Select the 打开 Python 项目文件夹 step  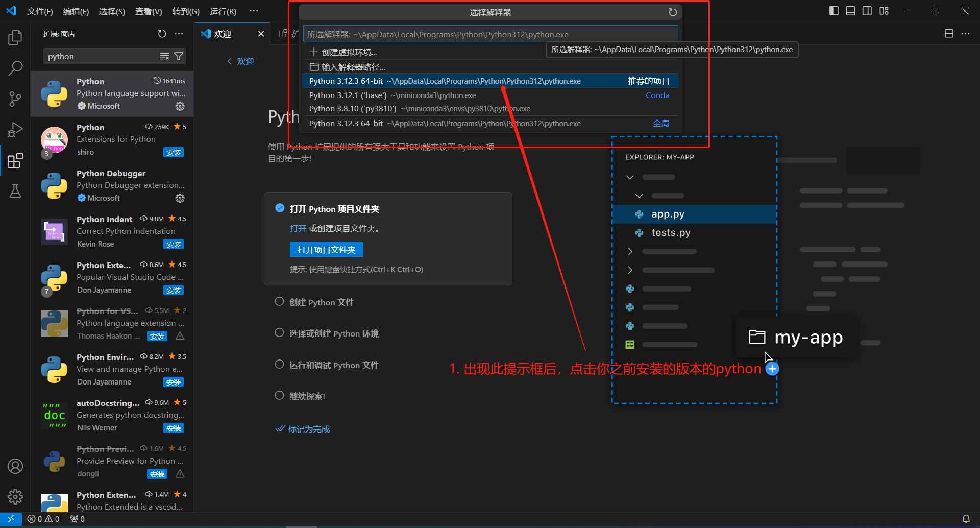(334, 209)
